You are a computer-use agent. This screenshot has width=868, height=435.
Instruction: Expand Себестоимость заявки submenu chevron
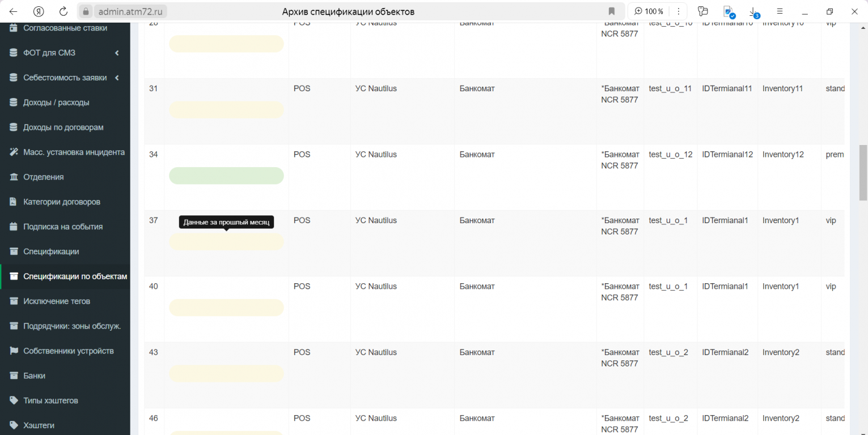click(117, 78)
